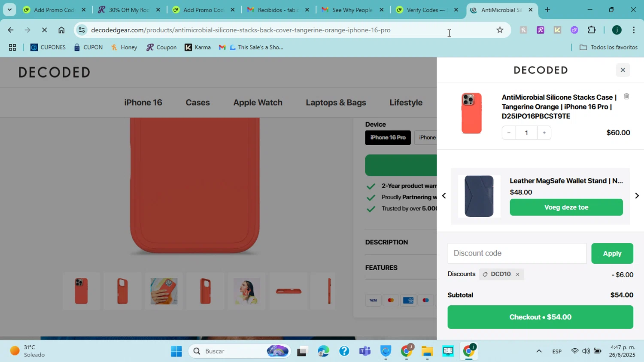Select first product thumbnail showing case back
Screen dimensions: 644x362
tap(81, 291)
